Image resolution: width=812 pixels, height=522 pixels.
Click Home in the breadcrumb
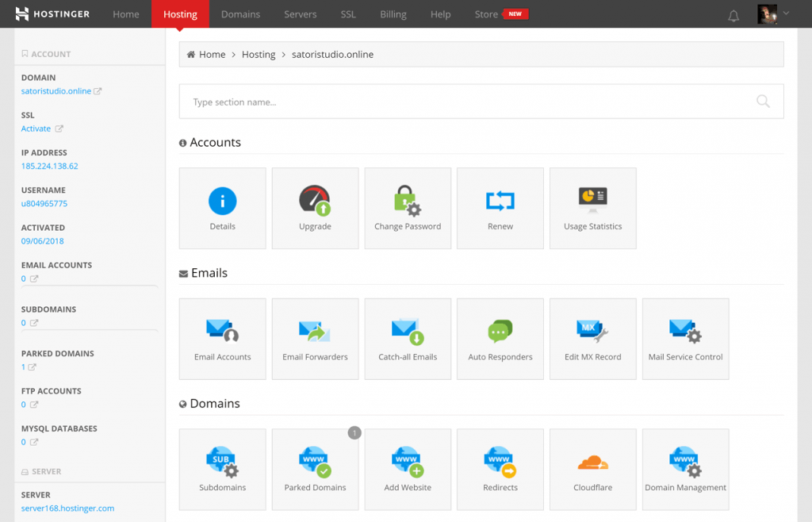(x=212, y=55)
